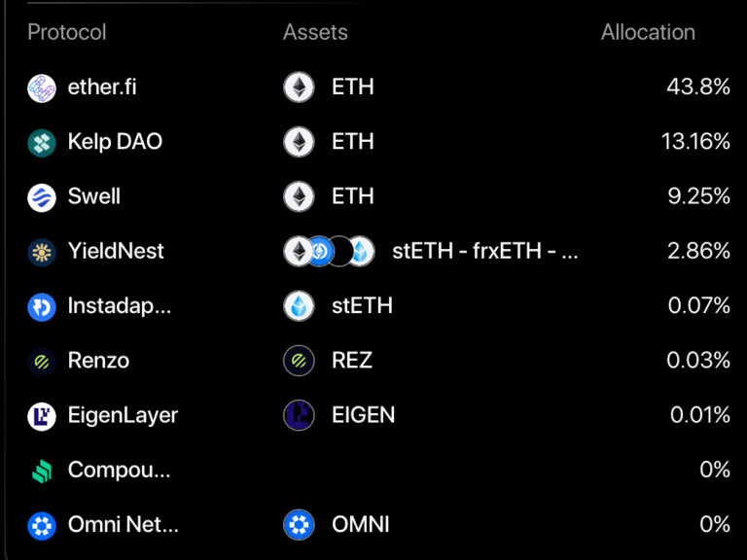Click the EIGEN token icon

click(299, 415)
